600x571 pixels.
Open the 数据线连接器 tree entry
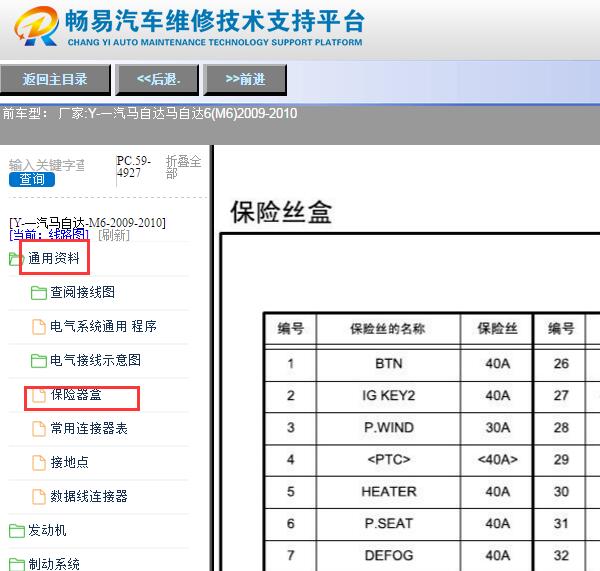89,496
